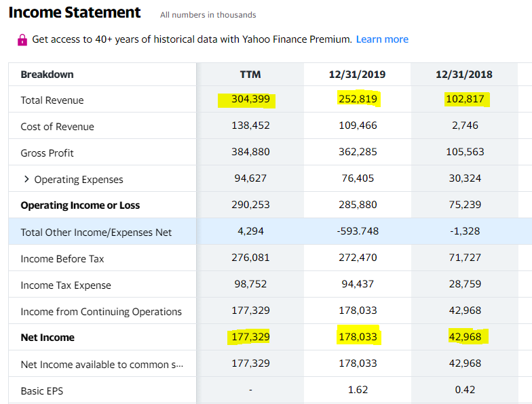Click the bold Net Income row label
The height and width of the screenshot is (404, 532).
pyautogui.click(x=47, y=338)
